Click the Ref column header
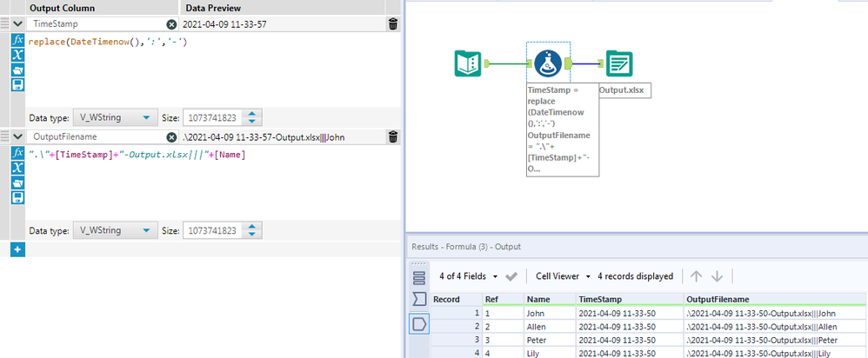Screen dimensions: 868x358 (x=504, y=300)
